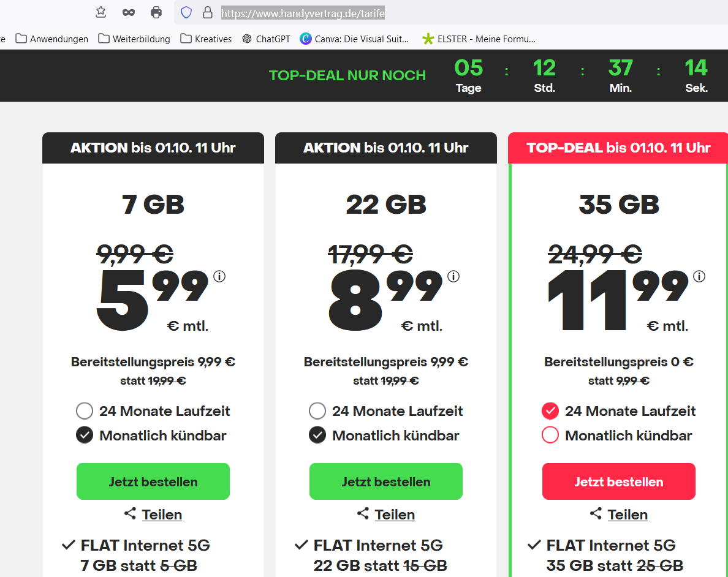Click the bookmark star icon
This screenshot has height=577, width=728.
tap(100, 12)
